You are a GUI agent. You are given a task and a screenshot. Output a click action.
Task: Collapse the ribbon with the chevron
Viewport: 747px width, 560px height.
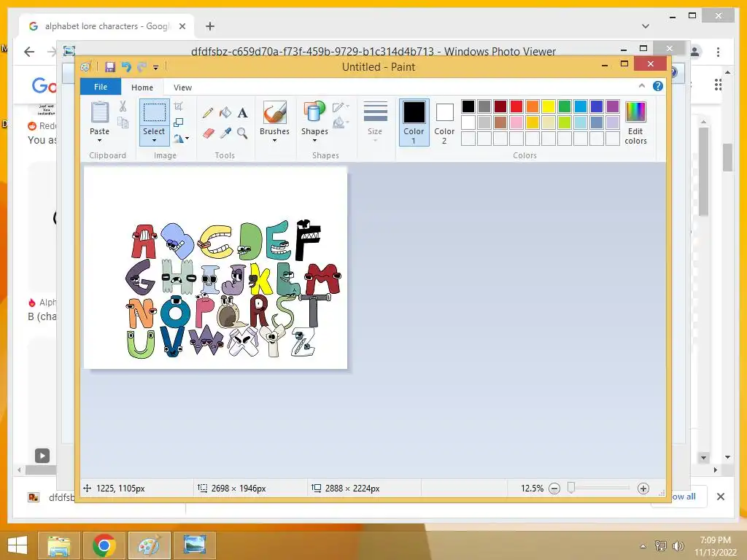[642, 86]
